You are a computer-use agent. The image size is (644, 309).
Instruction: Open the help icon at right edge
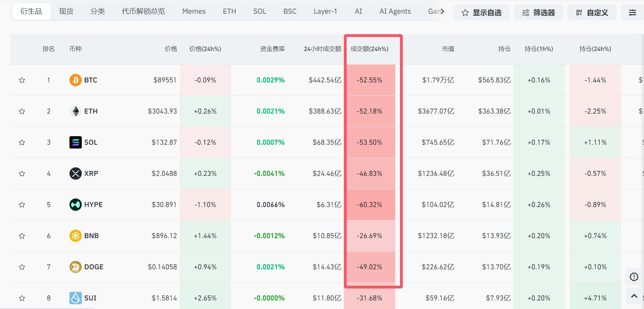tap(634, 277)
